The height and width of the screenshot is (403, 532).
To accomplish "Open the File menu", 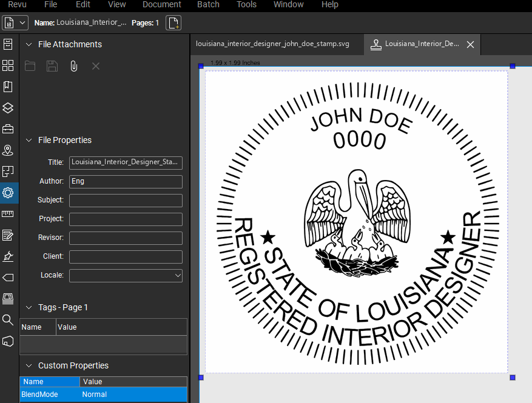I will 50,4.
